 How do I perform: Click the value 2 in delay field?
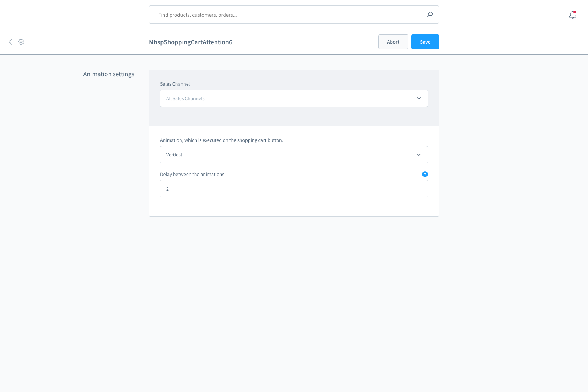[167, 189]
